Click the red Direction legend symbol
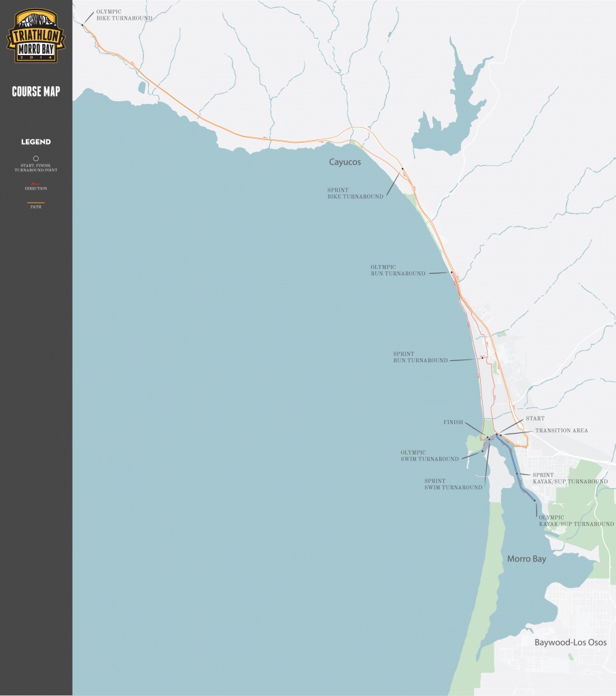Screen dimensions: 616x696 [35, 183]
